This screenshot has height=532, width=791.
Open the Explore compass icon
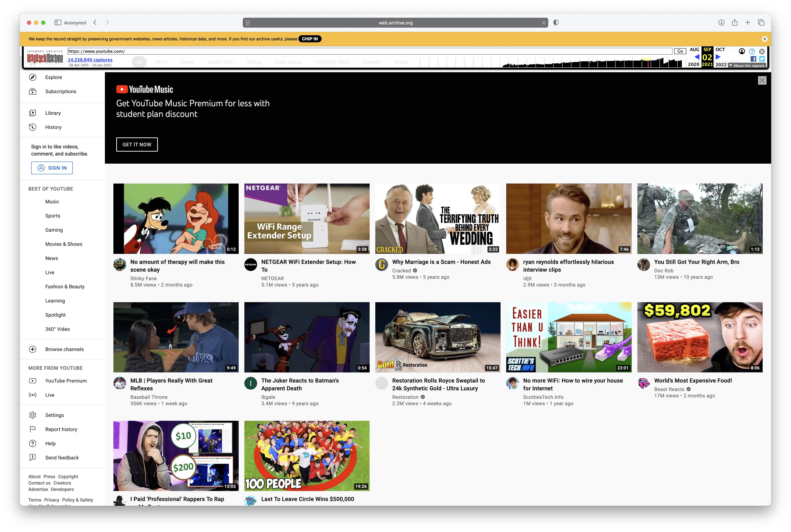(33, 77)
